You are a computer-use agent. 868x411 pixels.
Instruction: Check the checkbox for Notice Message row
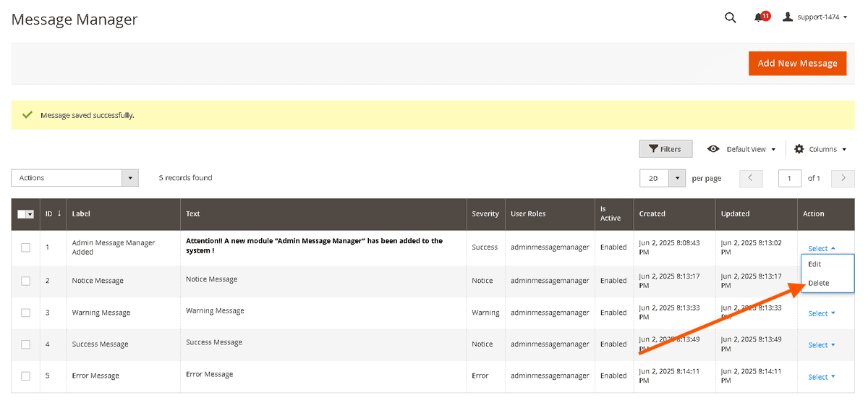tap(26, 281)
